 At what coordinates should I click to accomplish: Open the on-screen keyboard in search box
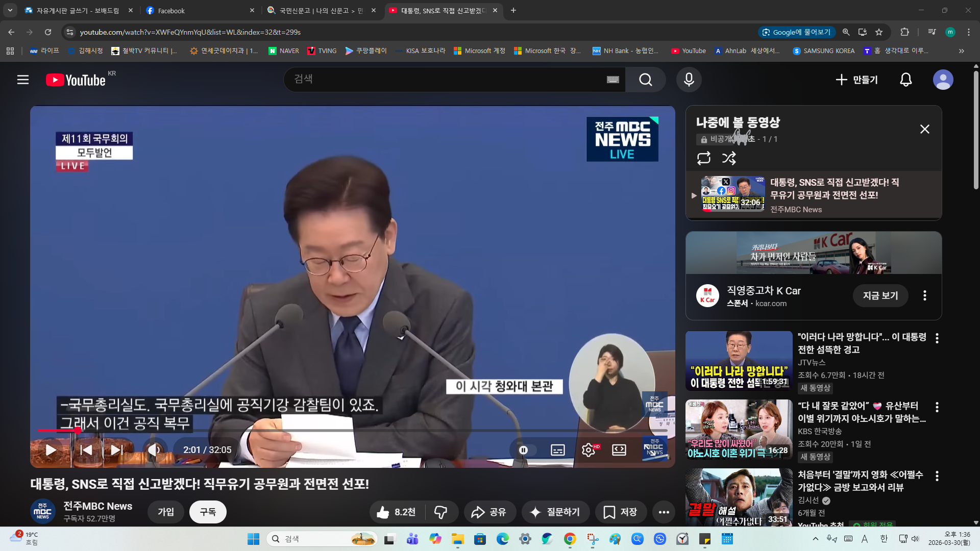[612, 80]
